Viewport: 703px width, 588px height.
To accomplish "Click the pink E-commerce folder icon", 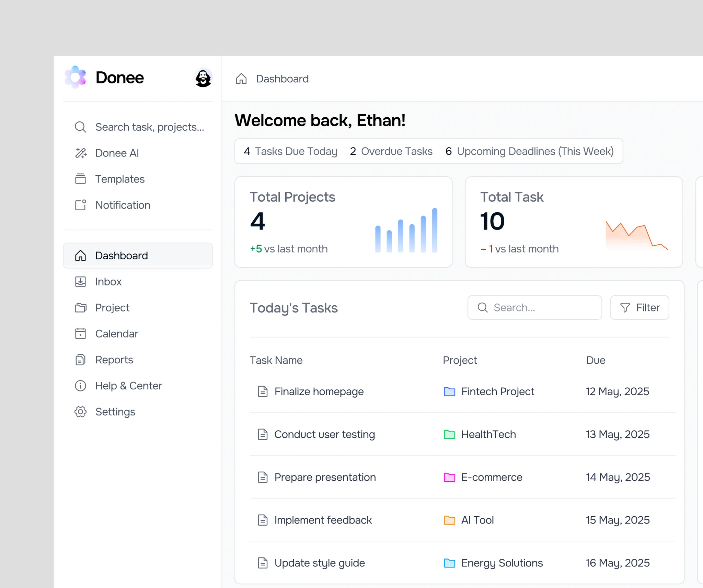I will click(x=449, y=477).
